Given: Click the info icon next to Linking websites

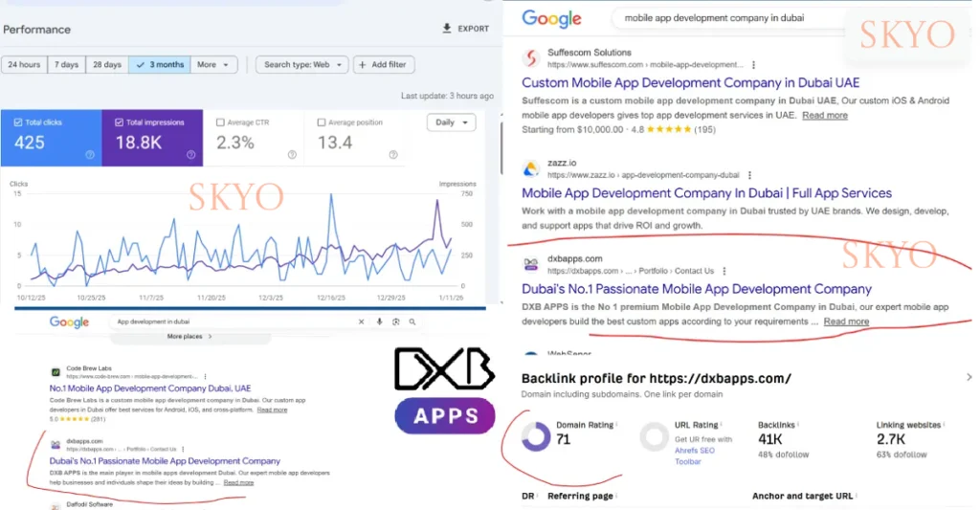Looking at the screenshot, I should pyautogui.click(x=945, y=425).
